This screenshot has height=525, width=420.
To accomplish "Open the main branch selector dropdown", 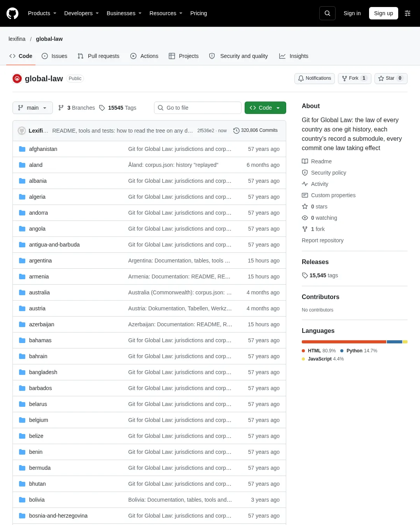I will click(x=33, y=108).
